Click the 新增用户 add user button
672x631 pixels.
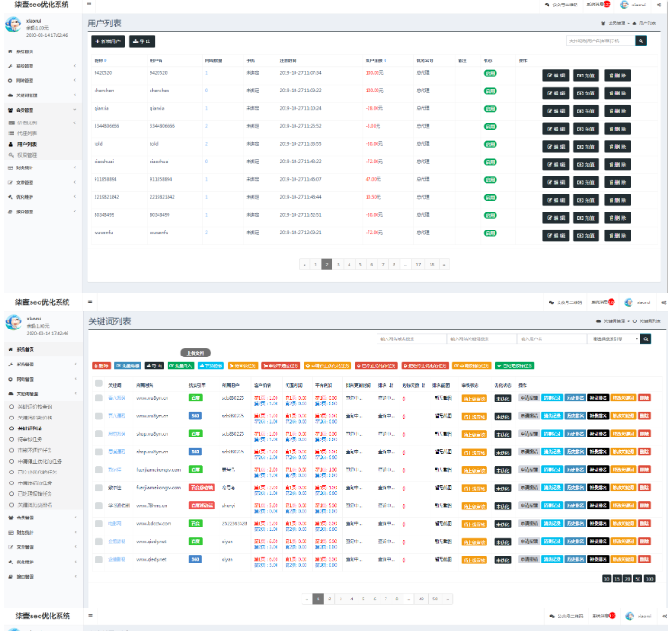pos(108,41)
